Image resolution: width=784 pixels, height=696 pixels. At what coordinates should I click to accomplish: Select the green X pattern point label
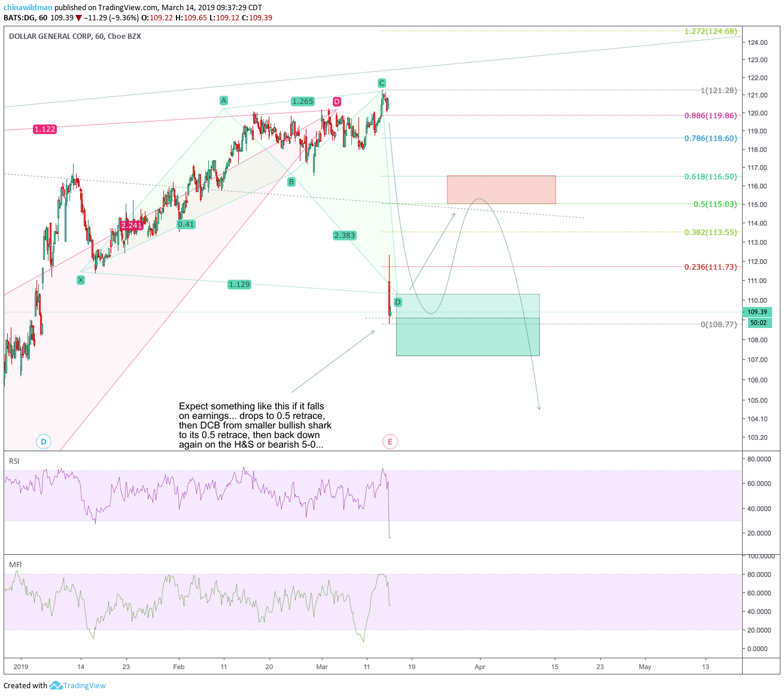pyautogui.click(x=81, y=279)
